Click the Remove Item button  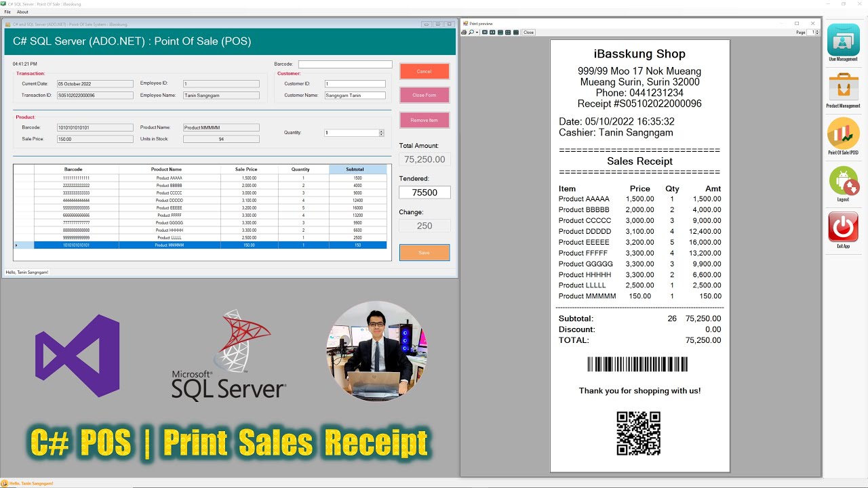[425, 120]
